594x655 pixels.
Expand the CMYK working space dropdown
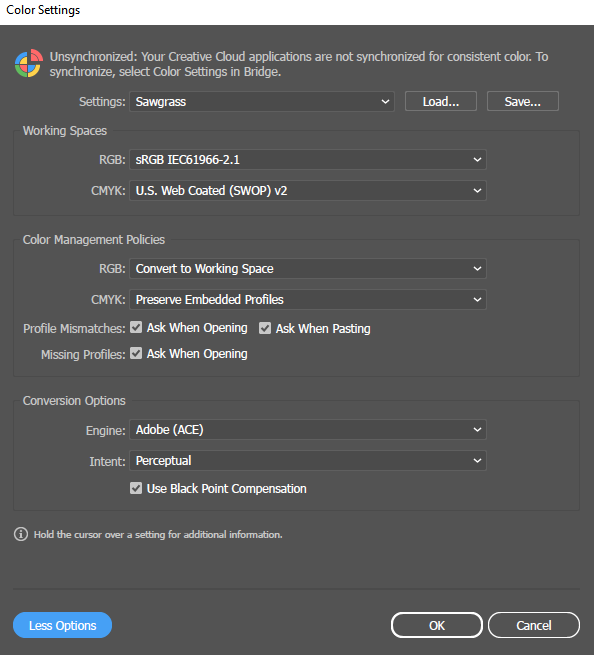click(308, 190)
